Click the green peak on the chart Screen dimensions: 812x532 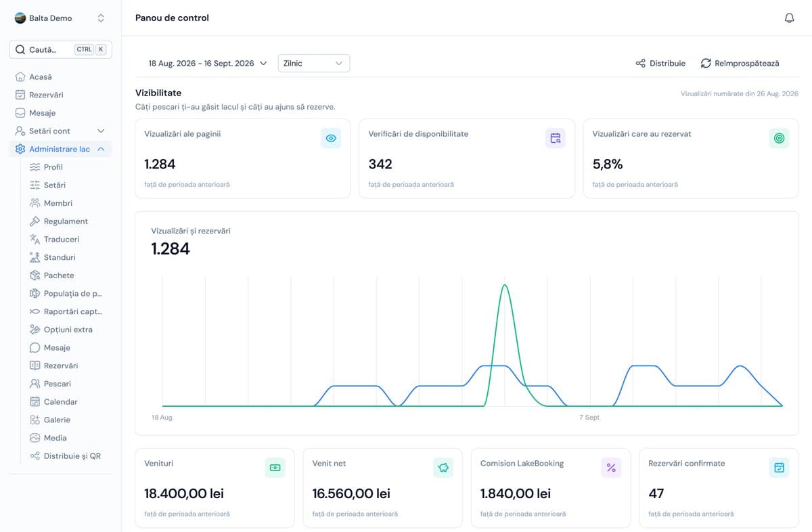(505, 286)
